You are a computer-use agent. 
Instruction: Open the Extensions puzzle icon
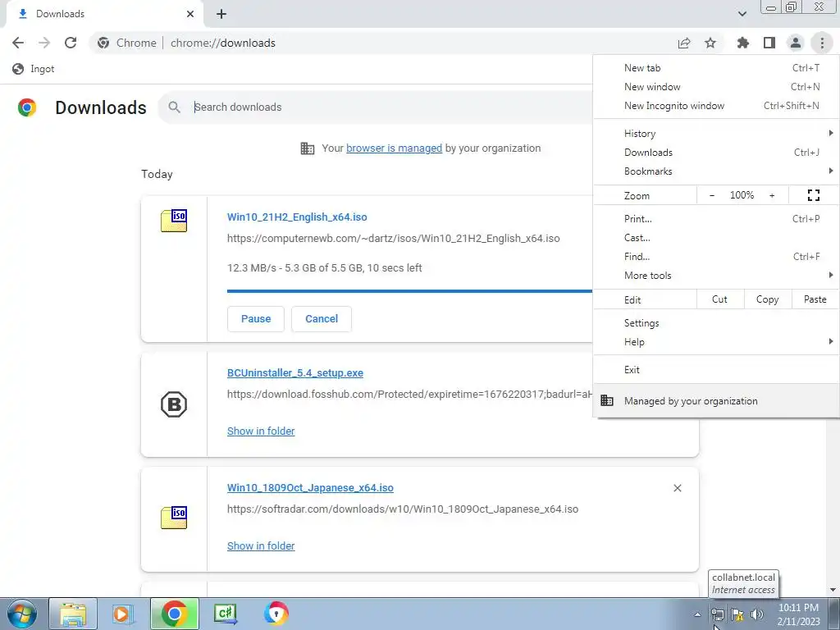(x=742, y=43)
